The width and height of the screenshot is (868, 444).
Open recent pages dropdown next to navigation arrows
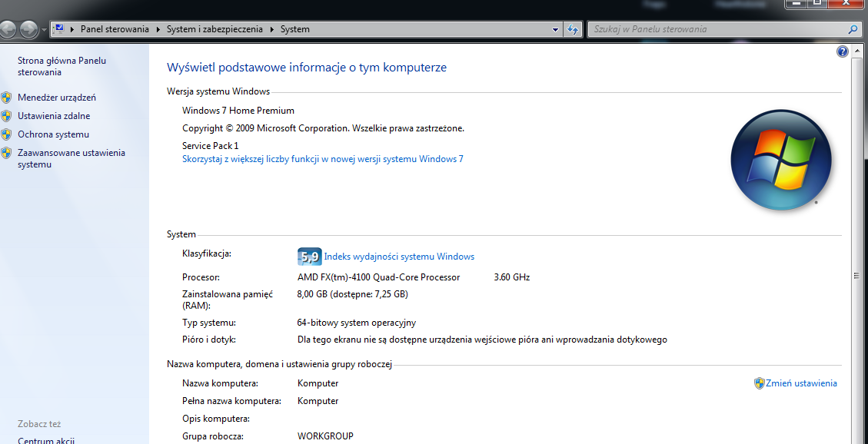(x=43, y=29)
